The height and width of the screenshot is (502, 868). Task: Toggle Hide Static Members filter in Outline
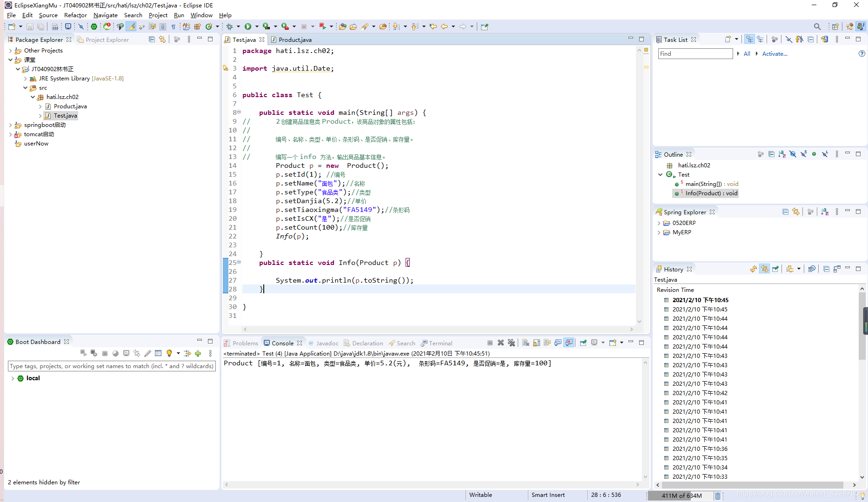[x=803, y=154]
